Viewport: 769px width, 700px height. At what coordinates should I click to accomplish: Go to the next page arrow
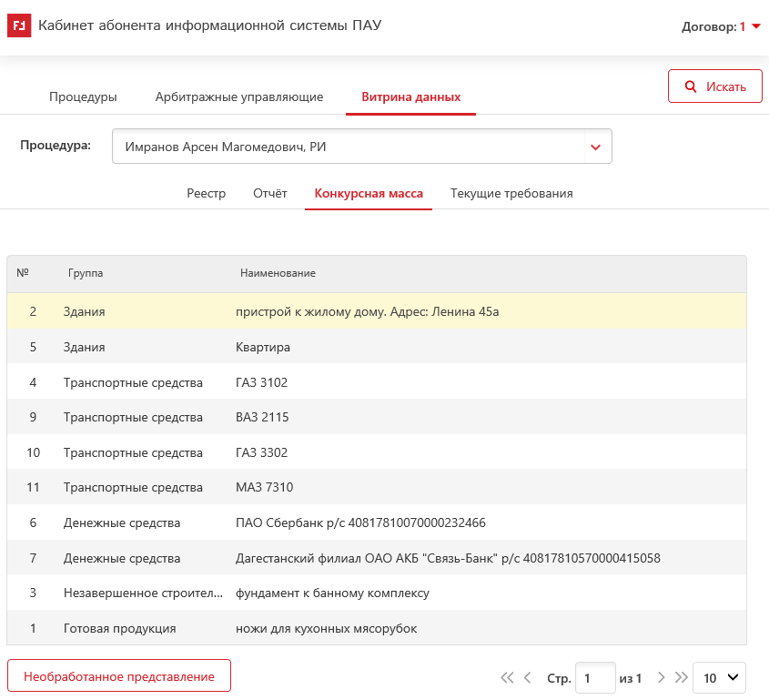point(662,677)
